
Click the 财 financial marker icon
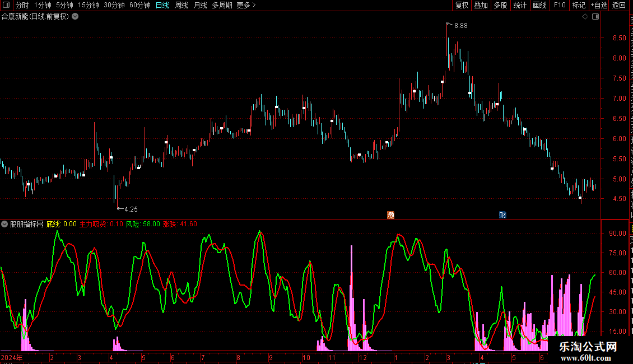pos(502,214)
